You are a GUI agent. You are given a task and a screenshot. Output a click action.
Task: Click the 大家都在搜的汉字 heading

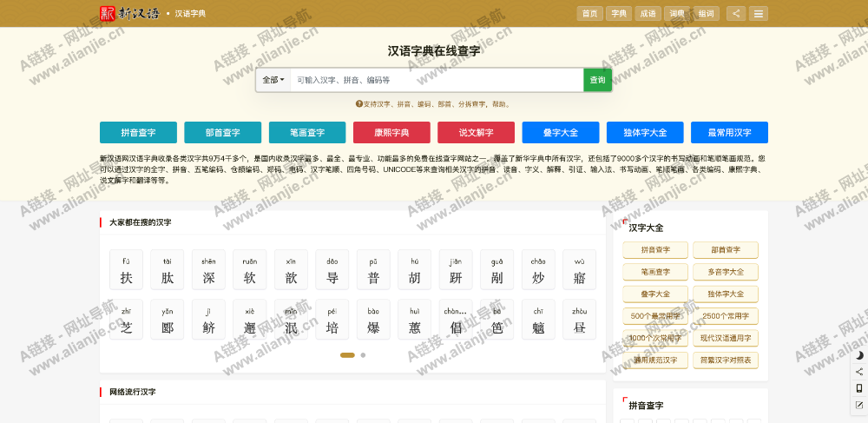[x=141, y=222]
